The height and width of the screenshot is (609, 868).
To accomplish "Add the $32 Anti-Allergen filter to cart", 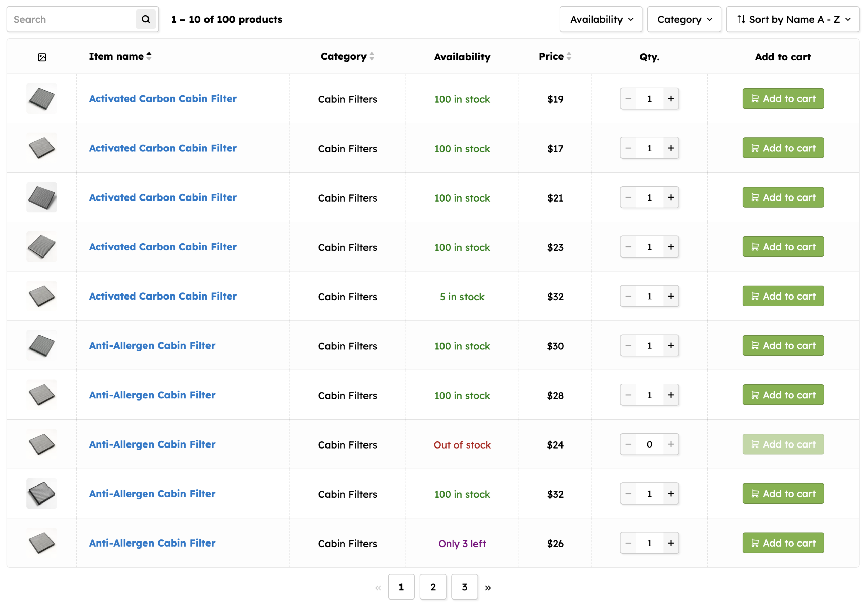I will (783, 494).
